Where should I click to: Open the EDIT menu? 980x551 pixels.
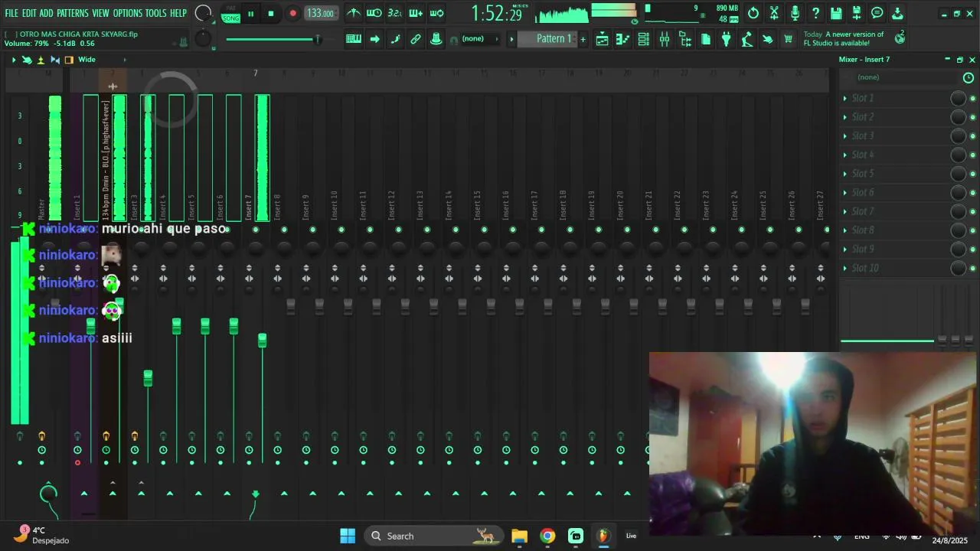(29, 13)
